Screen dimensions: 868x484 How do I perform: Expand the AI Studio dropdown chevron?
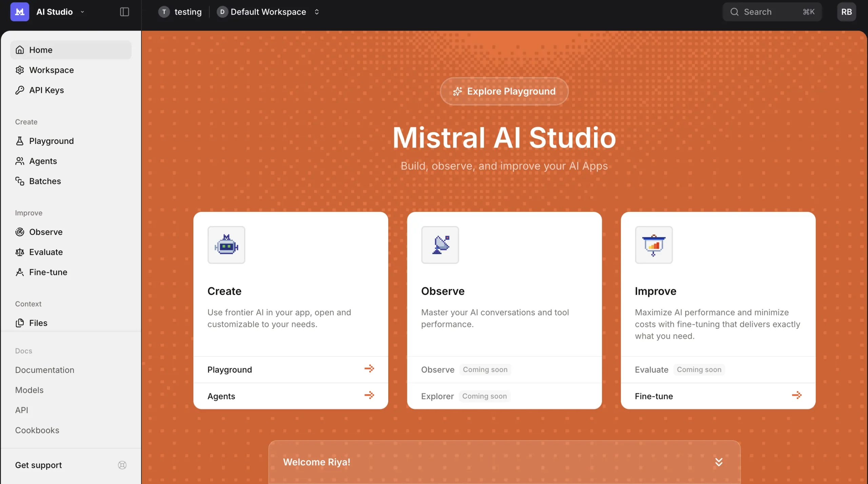coord(82,12)
